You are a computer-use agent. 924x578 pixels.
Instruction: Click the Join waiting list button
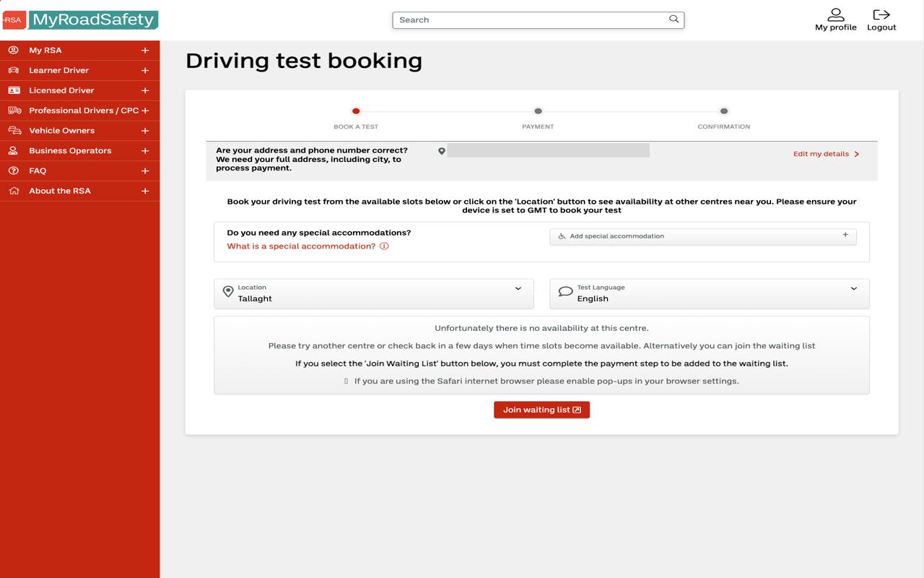pos(541,410)
